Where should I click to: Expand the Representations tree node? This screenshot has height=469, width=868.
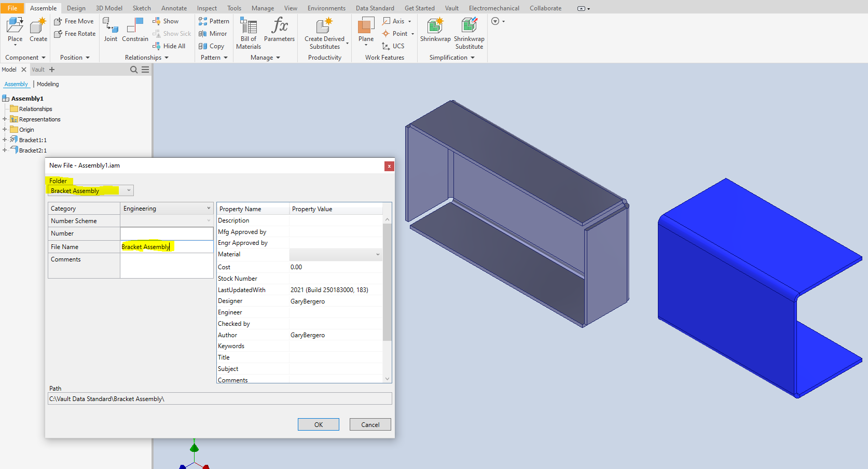pos(5,119)
